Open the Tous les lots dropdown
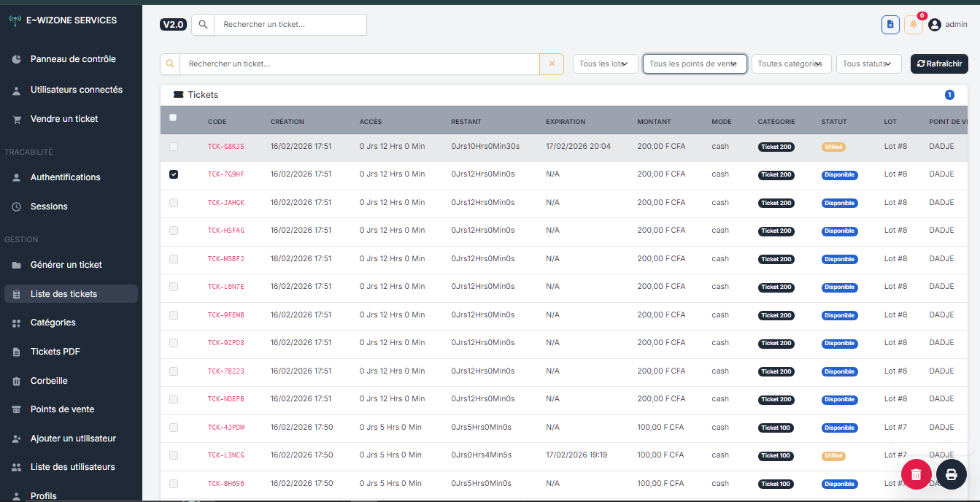Viewport: 980px width, 502px height. click(x=605, y=63)
